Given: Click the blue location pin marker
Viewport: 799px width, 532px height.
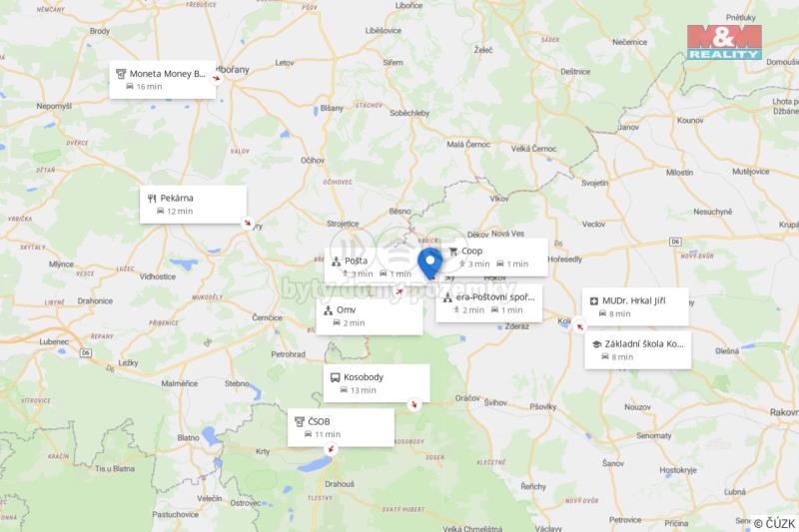Looking at the screenshot, I should point(430,264).
